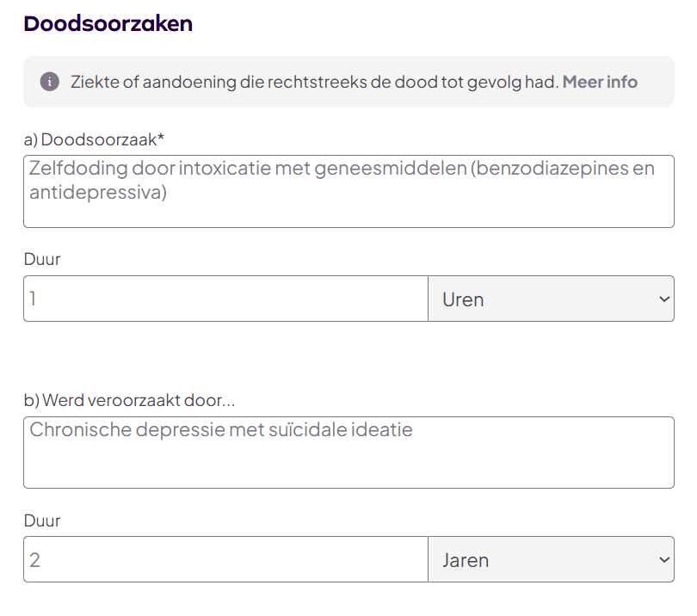Click the second Duur field containing 2
Viewport: 697px width, 616px height.
pyautogui.click(x=225, y=559)
